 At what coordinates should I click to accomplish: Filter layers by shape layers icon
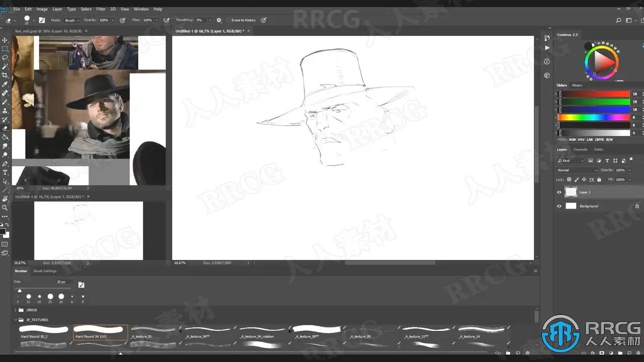pyautogui.click(x=615, y=161)
